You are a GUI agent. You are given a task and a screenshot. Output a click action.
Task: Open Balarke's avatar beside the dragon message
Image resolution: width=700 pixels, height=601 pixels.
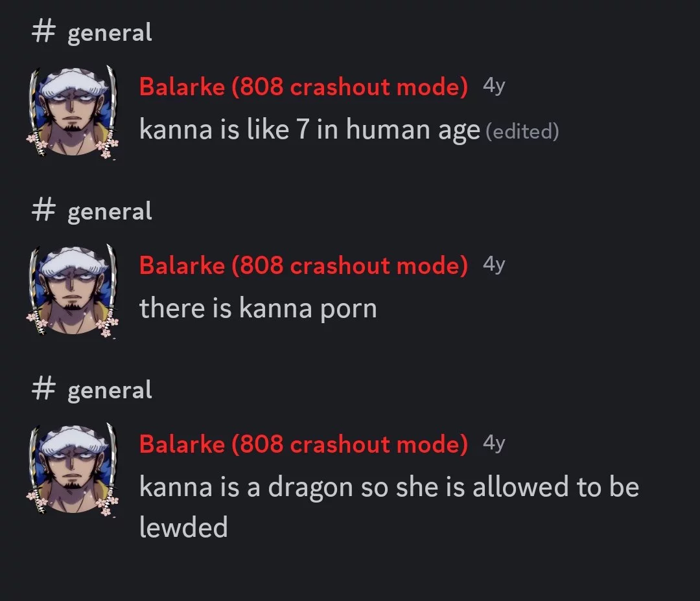[x=73, y=468]
